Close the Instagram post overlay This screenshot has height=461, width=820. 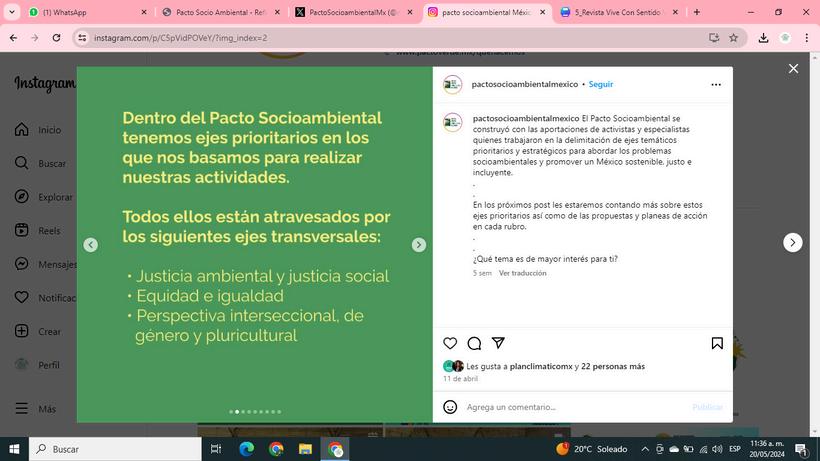(793, 68)
